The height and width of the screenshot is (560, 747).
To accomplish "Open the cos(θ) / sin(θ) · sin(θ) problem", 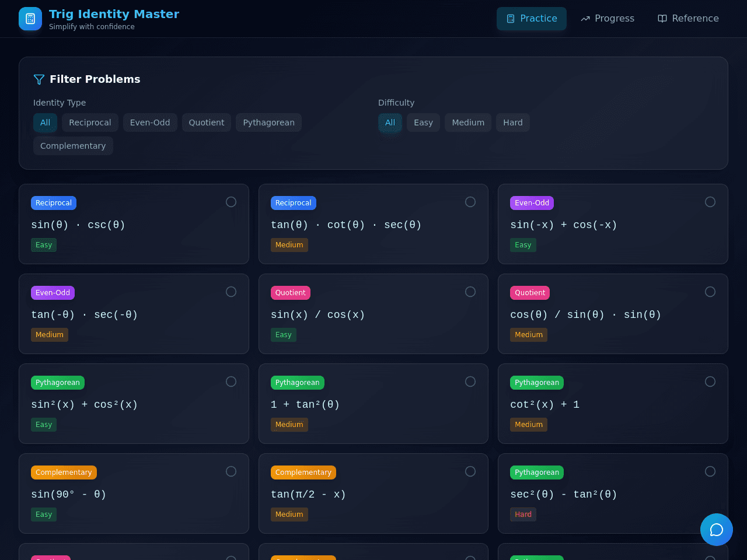I will [x=613, y=314].
